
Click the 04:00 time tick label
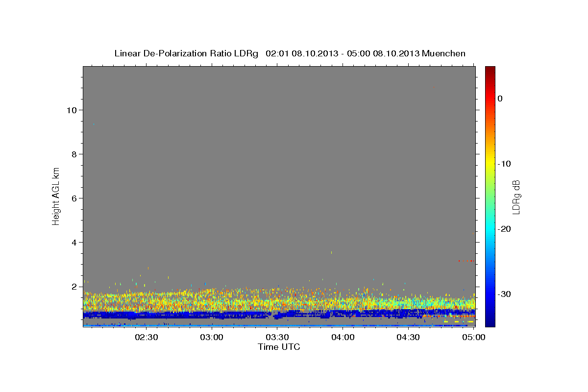pyautogui.click(x=343, y=337)
